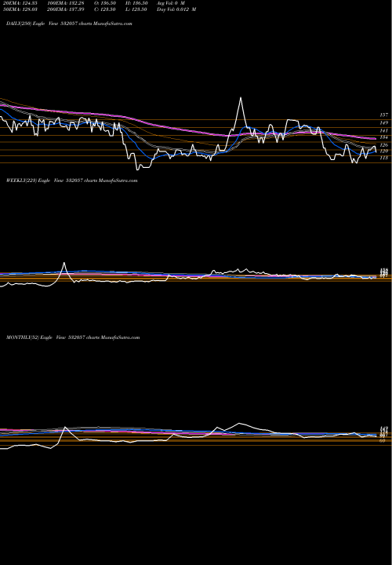Click the 149 price axis label on daily chart
392x565 pixels.
click(384, 123)
